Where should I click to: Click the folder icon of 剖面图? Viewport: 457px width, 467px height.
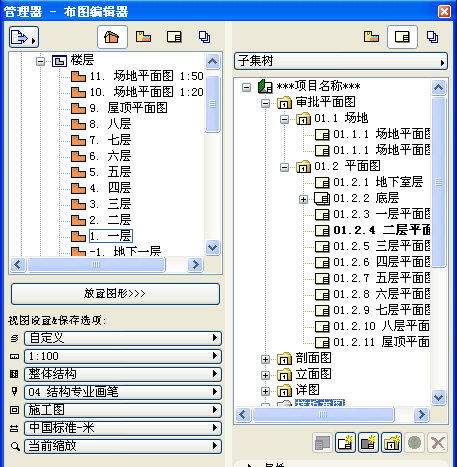pyautogui.click(x=284, y=359)
